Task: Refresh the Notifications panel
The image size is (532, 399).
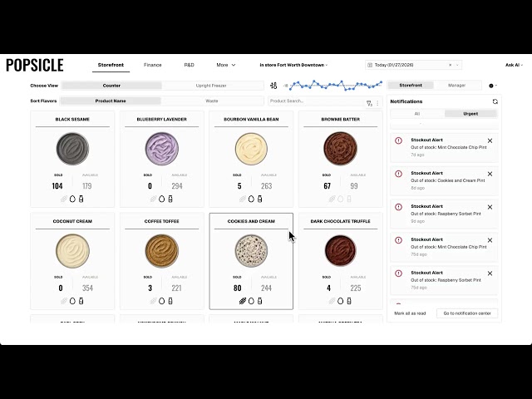Action: [x=495, y=101]
